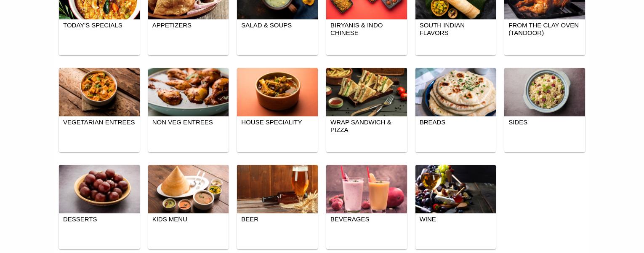
Task: Open the Vegetarian Entrees category image
Action: pos(99,92)
